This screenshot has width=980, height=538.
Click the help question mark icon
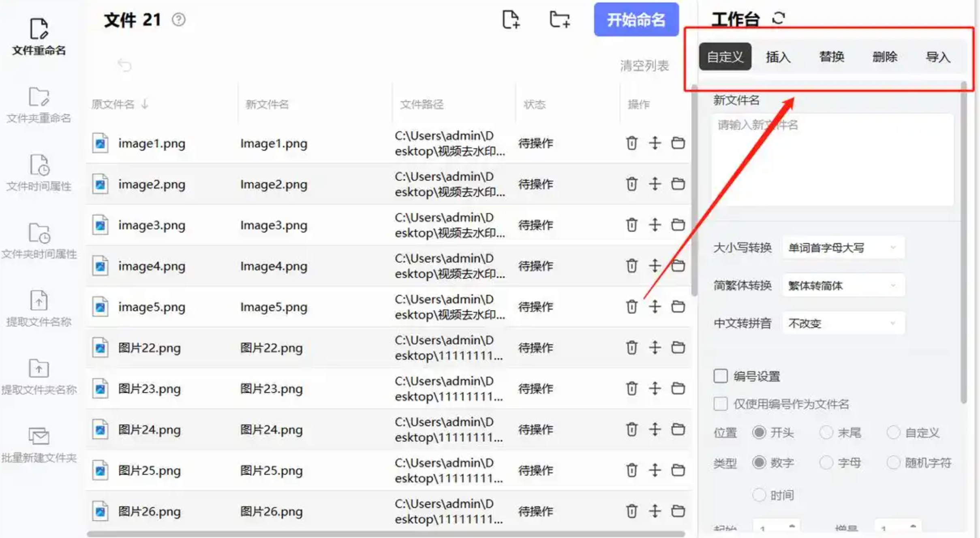pyautogui.click(x=179, y=19)
